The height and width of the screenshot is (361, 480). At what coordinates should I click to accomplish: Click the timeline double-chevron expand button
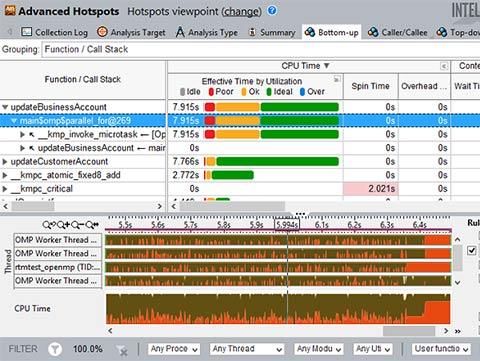(x=458, y=331)
